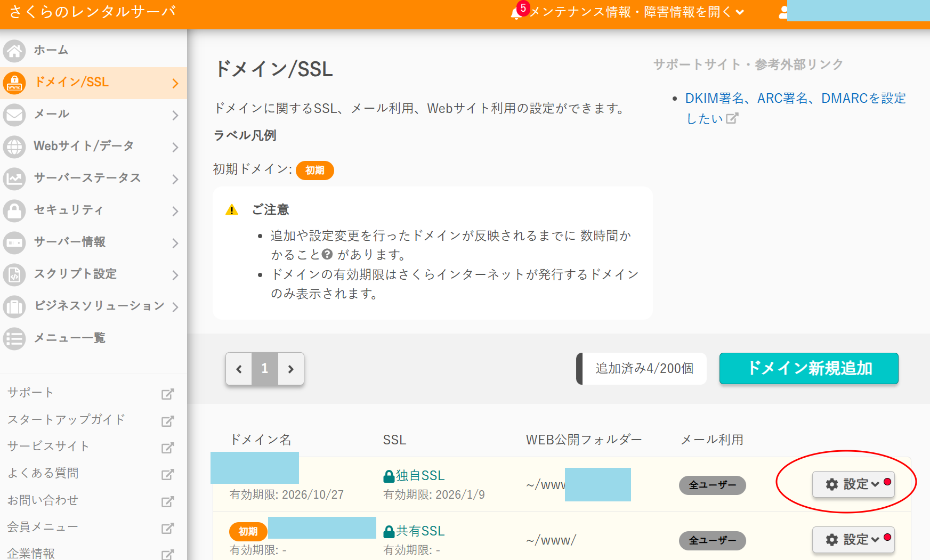Image resolution: width=930 pixels, height=560 pixels.
Task: Click the メール envelope icon
Action: click(14, 115)
